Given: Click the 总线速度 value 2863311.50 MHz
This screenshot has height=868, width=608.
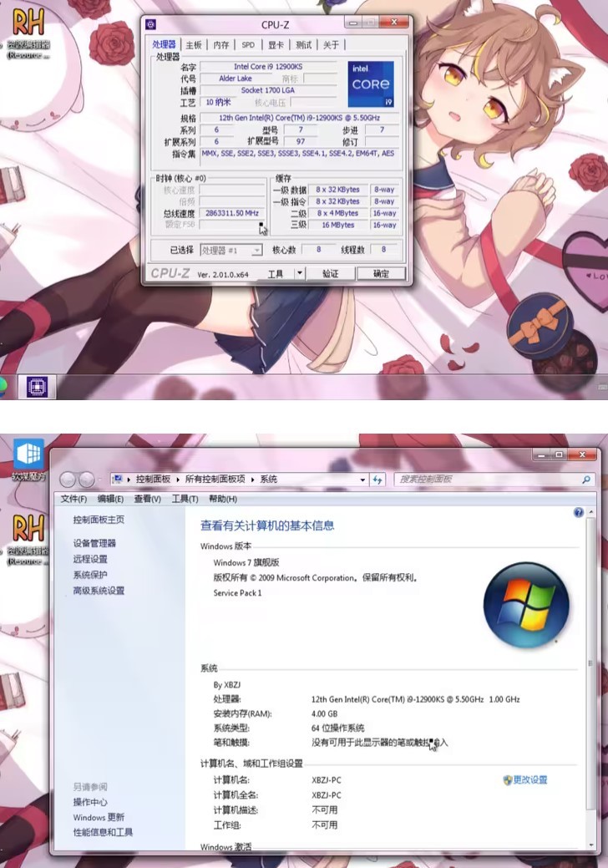Looking at the screenshot, I should pyautogui.click(x=232, y=213).
